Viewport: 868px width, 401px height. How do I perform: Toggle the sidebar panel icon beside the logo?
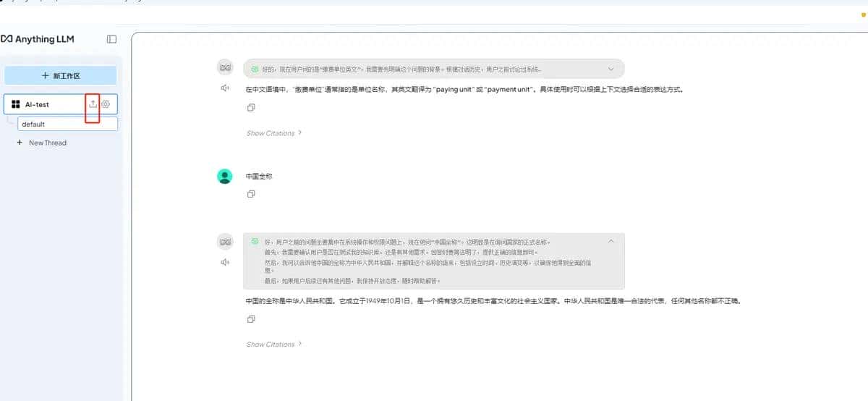(x=111, y=39)
